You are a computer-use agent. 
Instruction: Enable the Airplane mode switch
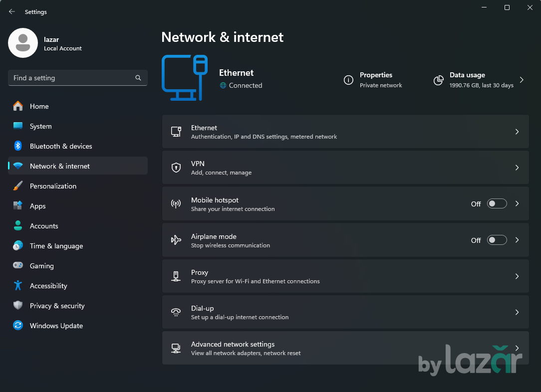coord(497,240)
